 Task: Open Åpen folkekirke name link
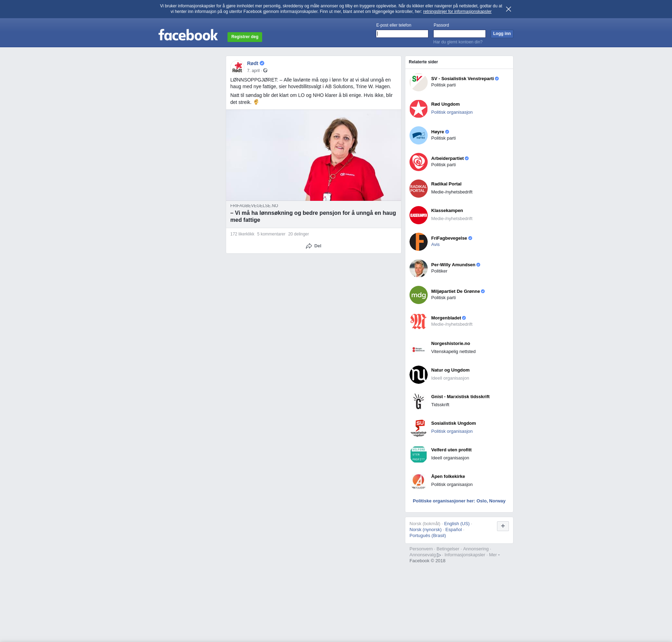tap(448, 477)
